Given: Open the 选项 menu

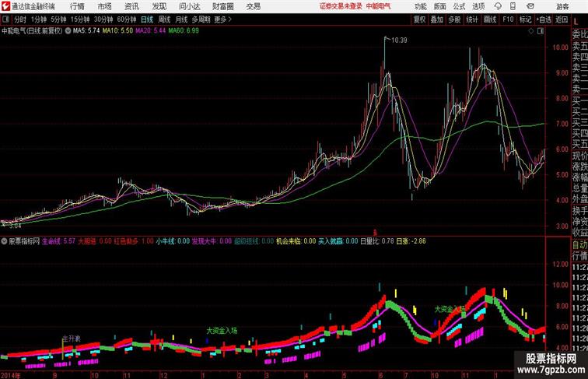Looking at the screenshot, I should point(478,7).
